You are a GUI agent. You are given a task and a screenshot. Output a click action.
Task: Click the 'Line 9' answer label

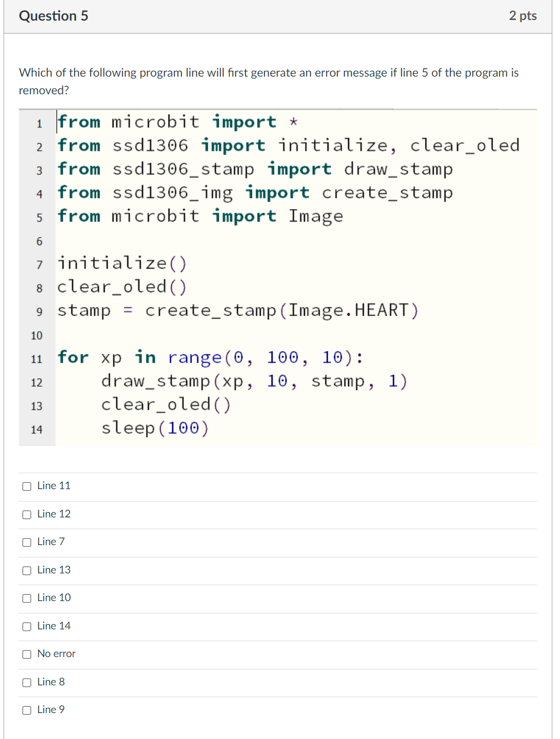pyautogui.click(x=51, y=710)
